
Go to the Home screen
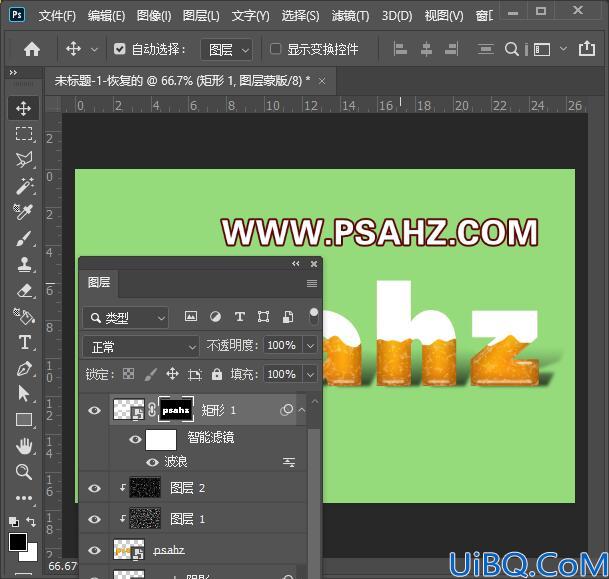click(x=32, y=49)
